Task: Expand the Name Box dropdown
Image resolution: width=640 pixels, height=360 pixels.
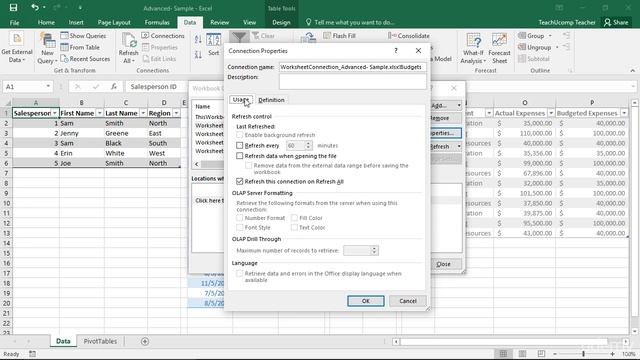Action: 48,86
